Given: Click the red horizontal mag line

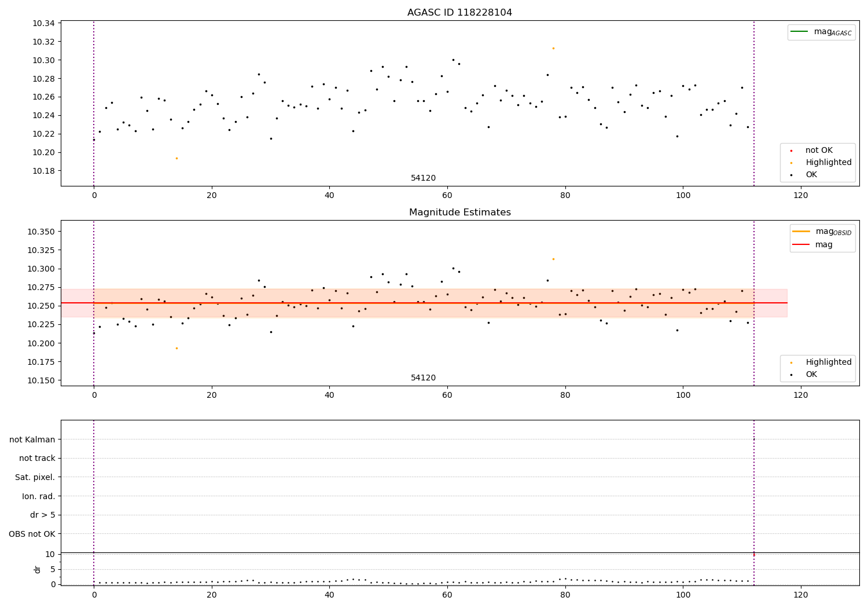Looking at the screenshot, I should click(x=424, y=303).
